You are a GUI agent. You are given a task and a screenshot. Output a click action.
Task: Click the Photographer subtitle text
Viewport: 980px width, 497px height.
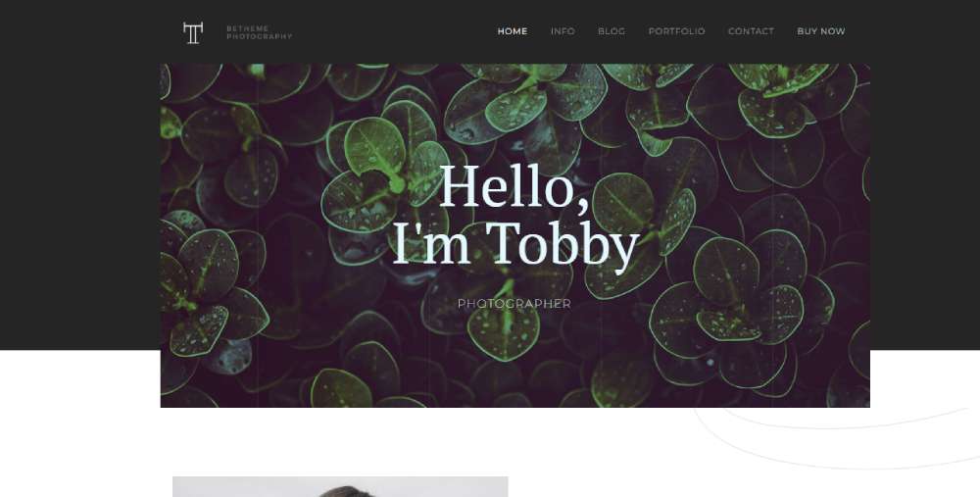514,304
